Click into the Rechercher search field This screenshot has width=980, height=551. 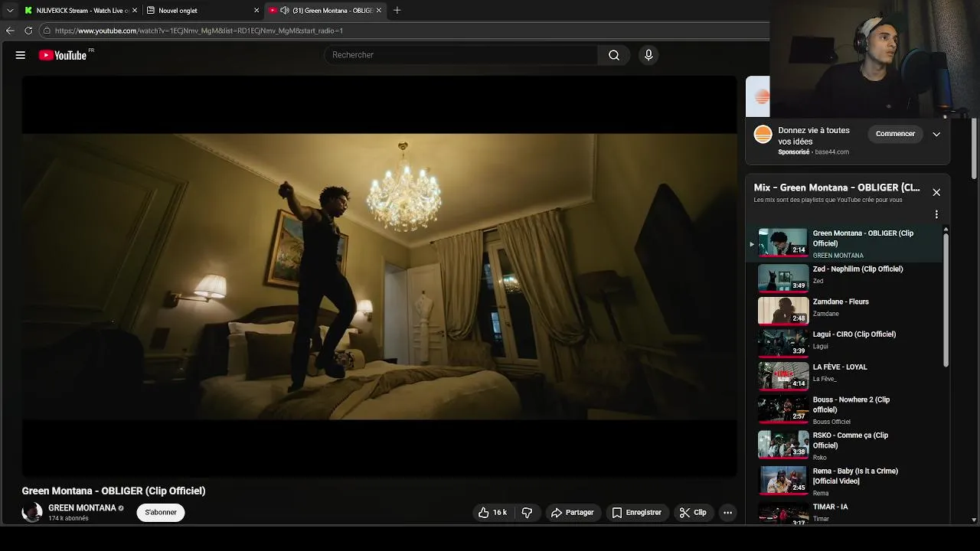coord(462,55)
